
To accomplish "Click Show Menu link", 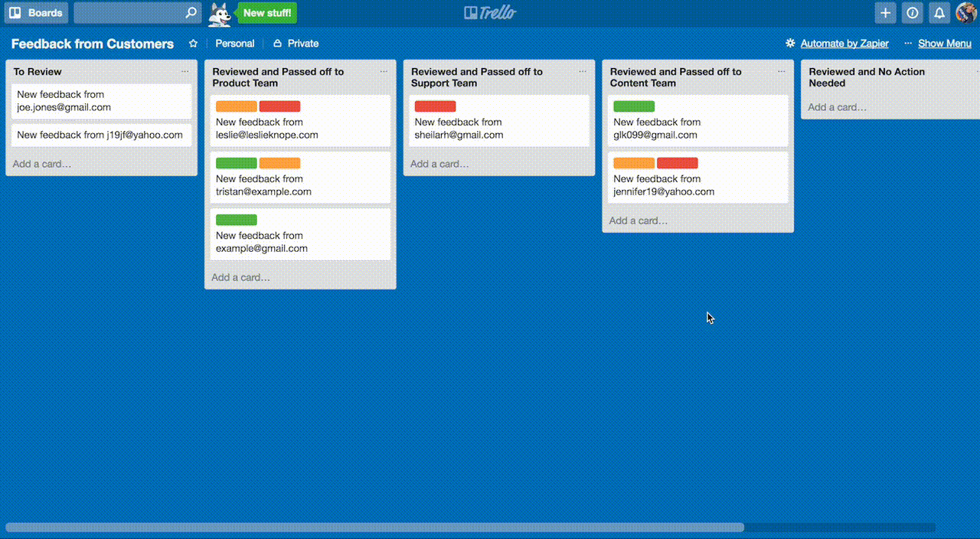I will (944, 44).
